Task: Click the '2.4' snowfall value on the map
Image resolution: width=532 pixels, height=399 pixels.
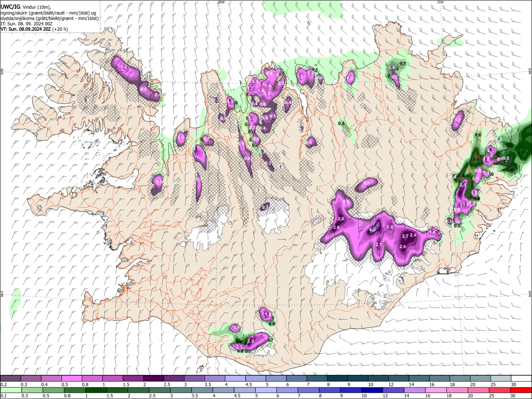Action: click(413, 235)
